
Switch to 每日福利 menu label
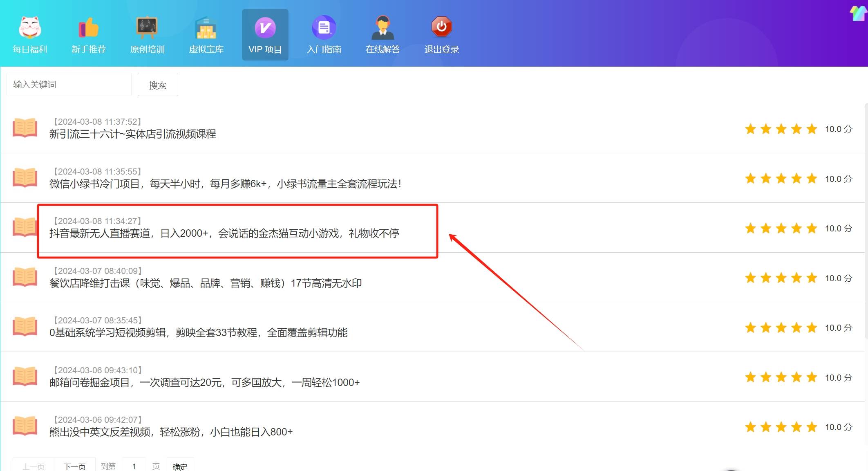tap(30, 49)
